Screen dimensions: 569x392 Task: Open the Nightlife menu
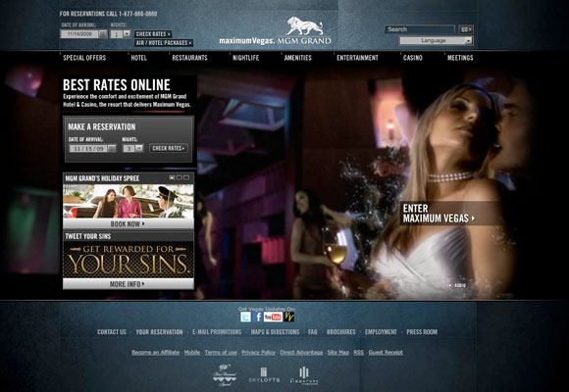pos(245,58)
